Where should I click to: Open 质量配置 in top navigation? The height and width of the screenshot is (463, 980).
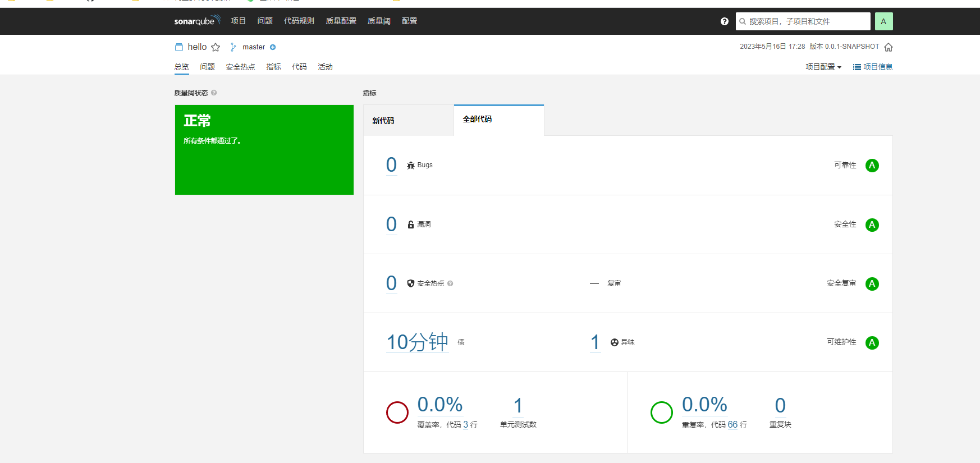pyautogui.click(x=341, y=21)
